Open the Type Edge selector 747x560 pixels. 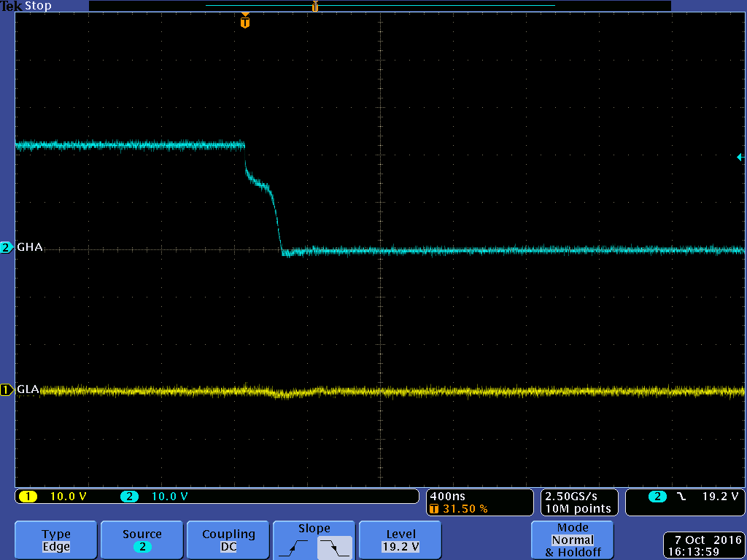[55, 540]
